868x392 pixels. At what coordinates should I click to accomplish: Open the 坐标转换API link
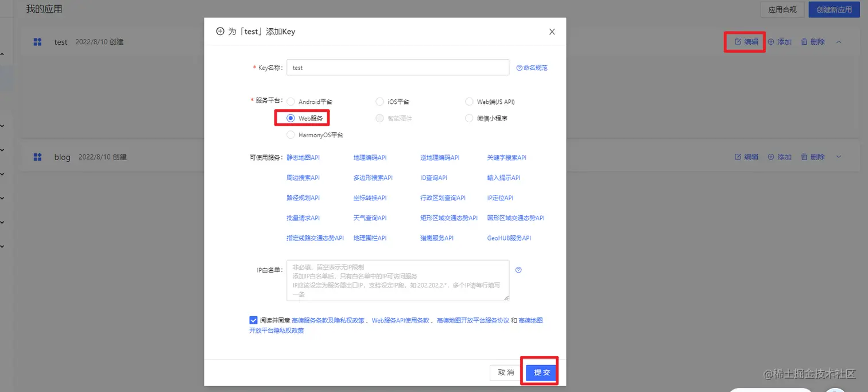tap(370, 198)
